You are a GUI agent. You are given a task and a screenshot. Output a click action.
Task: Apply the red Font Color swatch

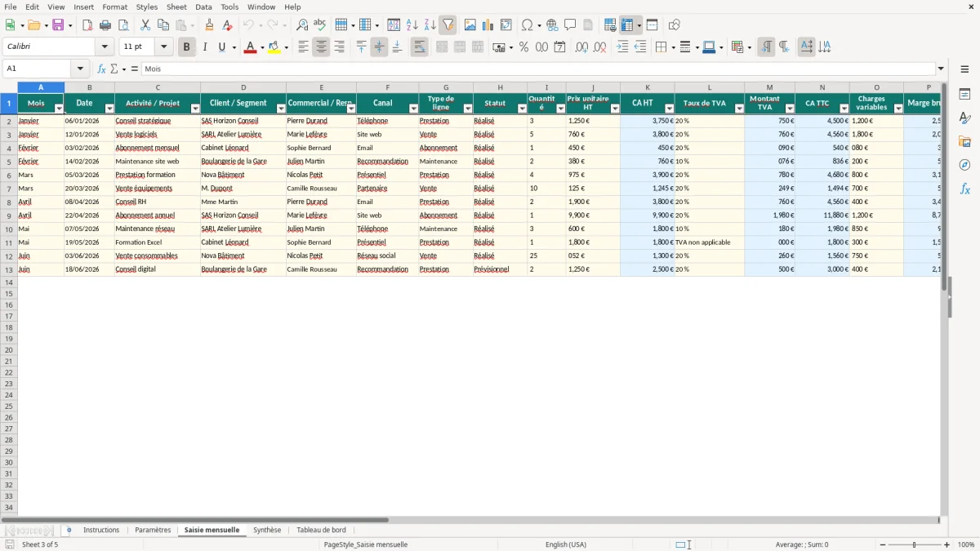[250, 47]
